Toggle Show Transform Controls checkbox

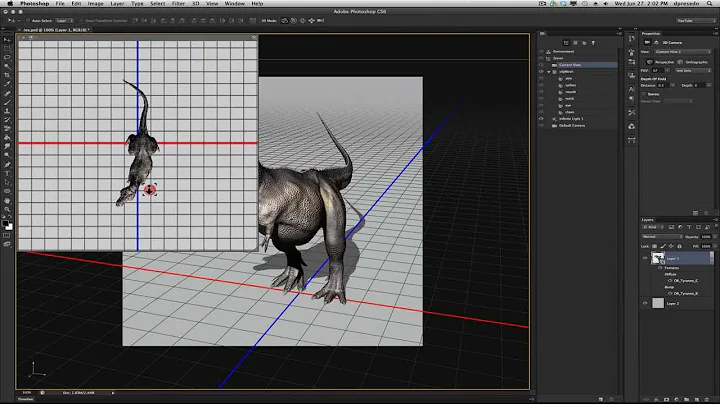point(81,21)
